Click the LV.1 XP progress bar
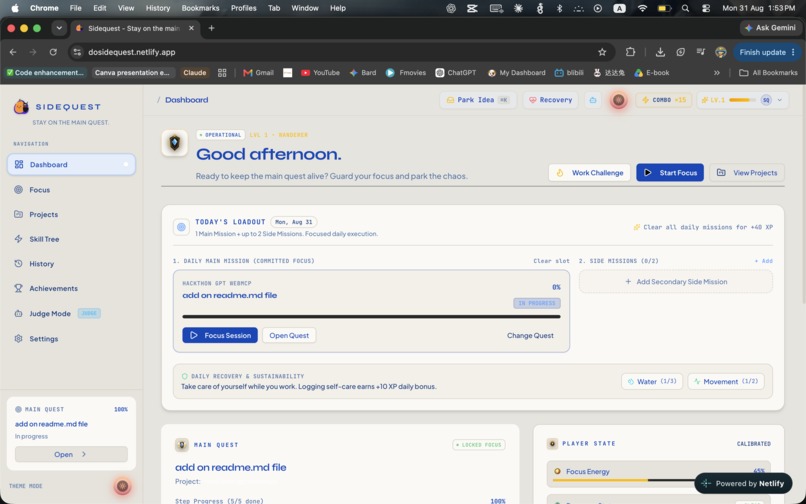 point(742,100)
